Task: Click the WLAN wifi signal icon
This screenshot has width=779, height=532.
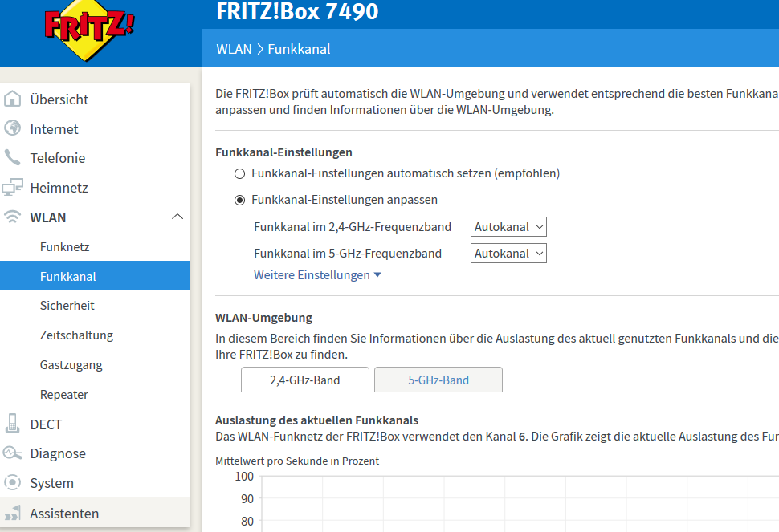Action: (12, 217)
